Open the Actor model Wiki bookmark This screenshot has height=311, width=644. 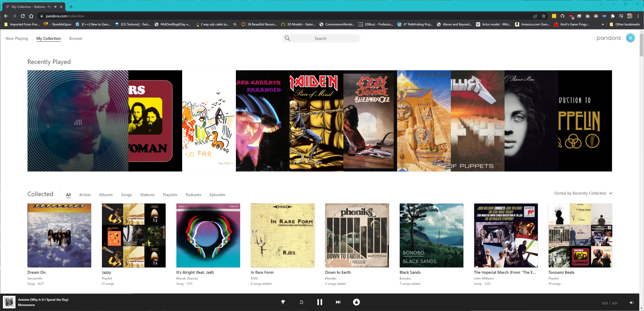pyautogui.click(x=494, y=24)
